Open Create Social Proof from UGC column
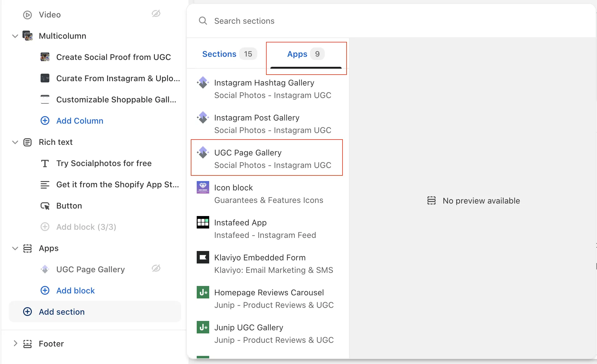Screen dimensions: 597x364 click(113, 57)
